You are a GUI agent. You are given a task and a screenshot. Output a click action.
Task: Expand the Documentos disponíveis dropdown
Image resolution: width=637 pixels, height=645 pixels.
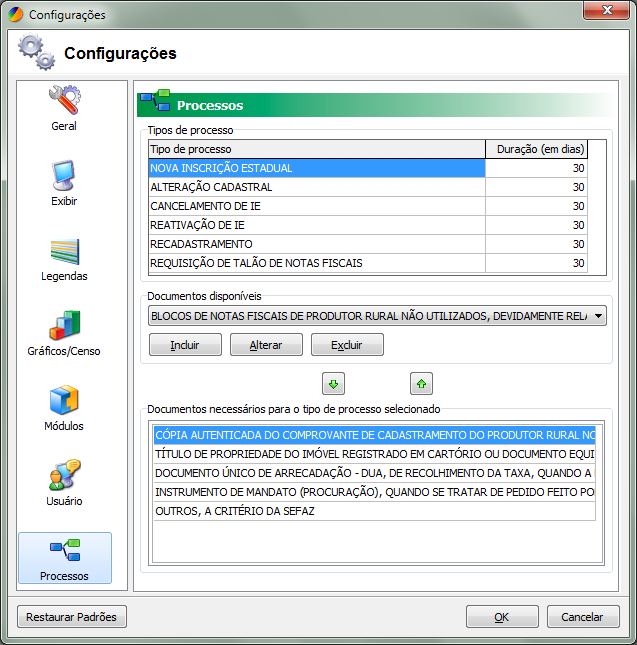coord(598,317)
